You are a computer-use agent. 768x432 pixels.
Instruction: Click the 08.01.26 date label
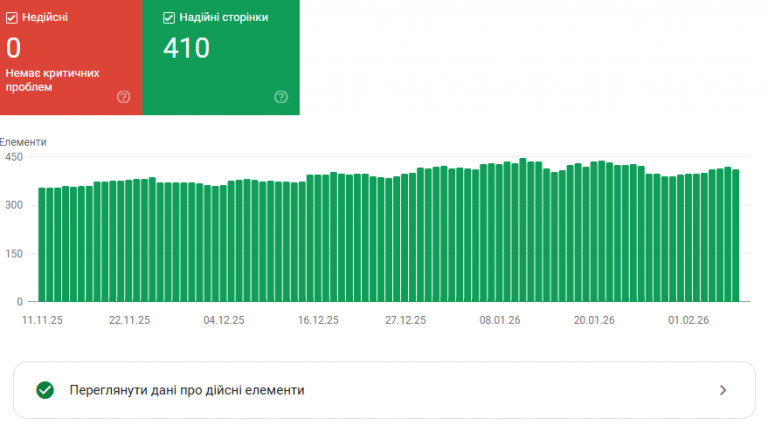(500, 320)
